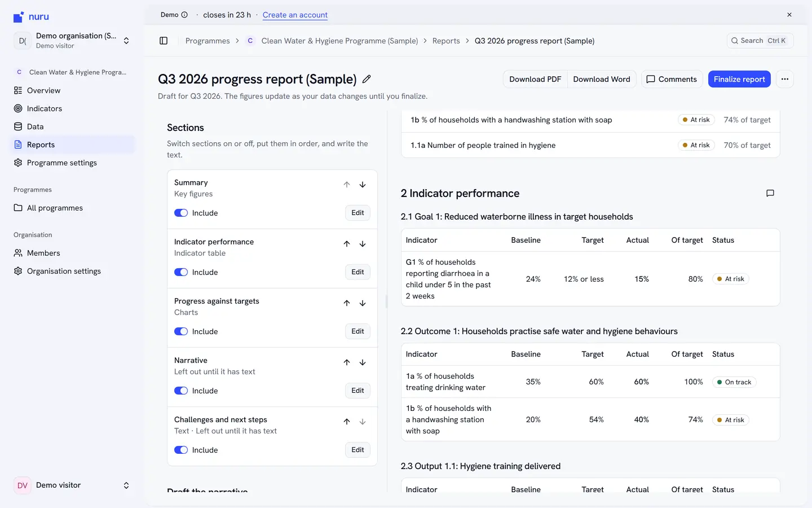The height and width of the screenshot is (508, 812).
Task: Click Download Word
Action: coord(602,79)
